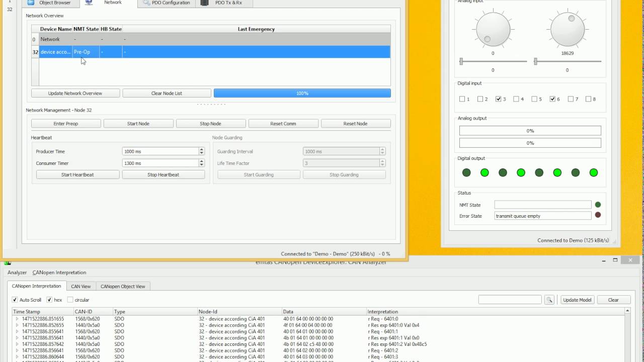The height and width of the screenshot is (362, 644).
Task: Decrease Consumer Timer with the down arrow
Action: tap(201, 165)
